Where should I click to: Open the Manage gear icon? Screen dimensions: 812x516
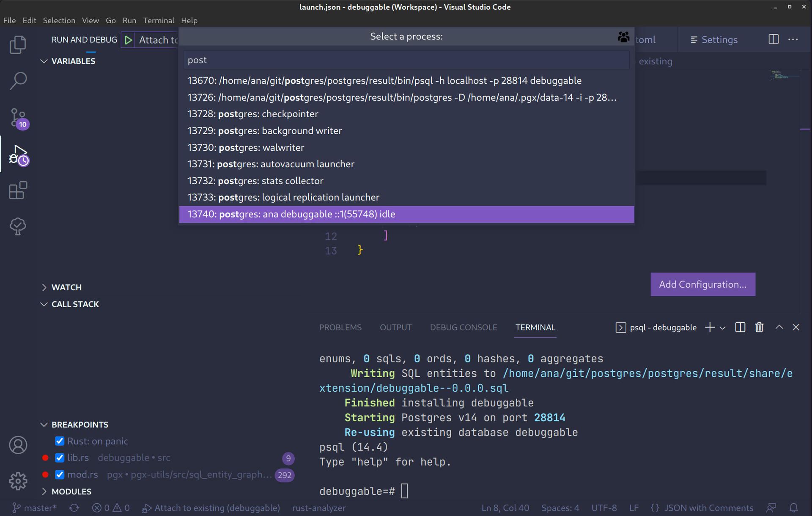(18, 481)
